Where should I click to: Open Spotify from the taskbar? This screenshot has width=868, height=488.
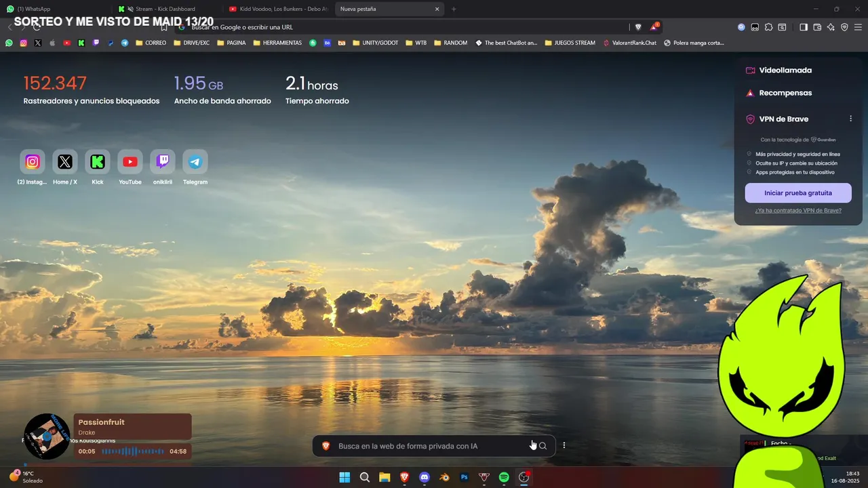coord(504,477)
